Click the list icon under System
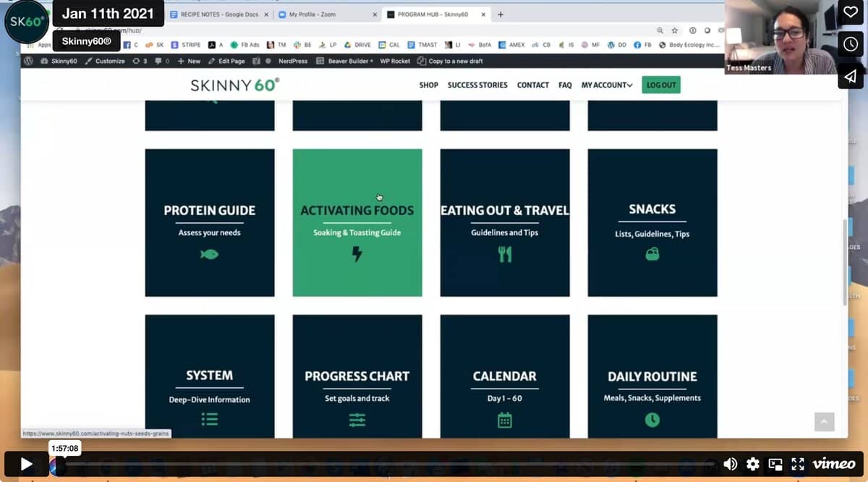Screen dimensions: 868x482 [x=210, y=419]
